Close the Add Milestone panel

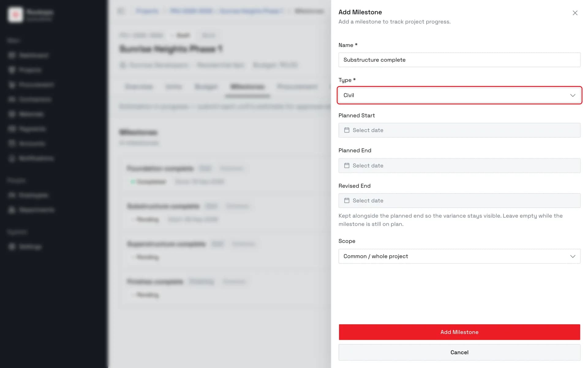click(575, 13)
